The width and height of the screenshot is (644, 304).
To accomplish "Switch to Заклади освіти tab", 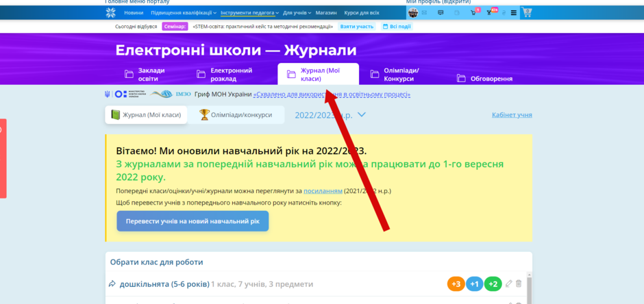I will 145,75.
